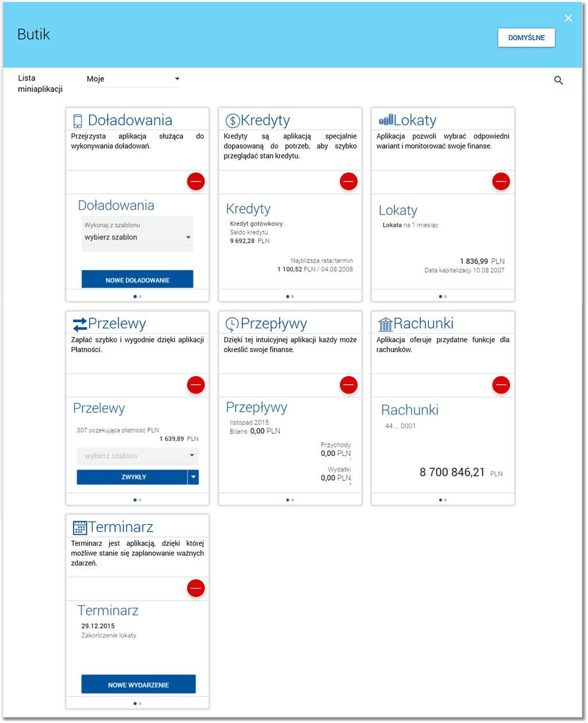Image resolution: width=588 pixels, height=723 pixels.
Task: Open the 'wybierz szablon' dropdown in Przelewy
Action: tap(138, 456)
